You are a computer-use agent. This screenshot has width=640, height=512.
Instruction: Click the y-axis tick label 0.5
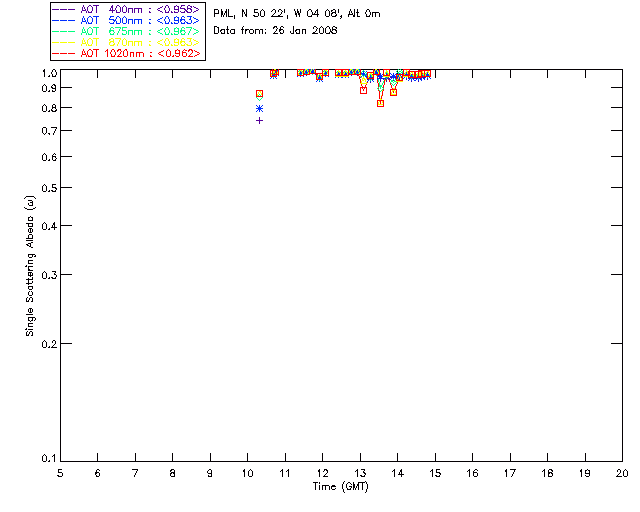tap(49, 188)
